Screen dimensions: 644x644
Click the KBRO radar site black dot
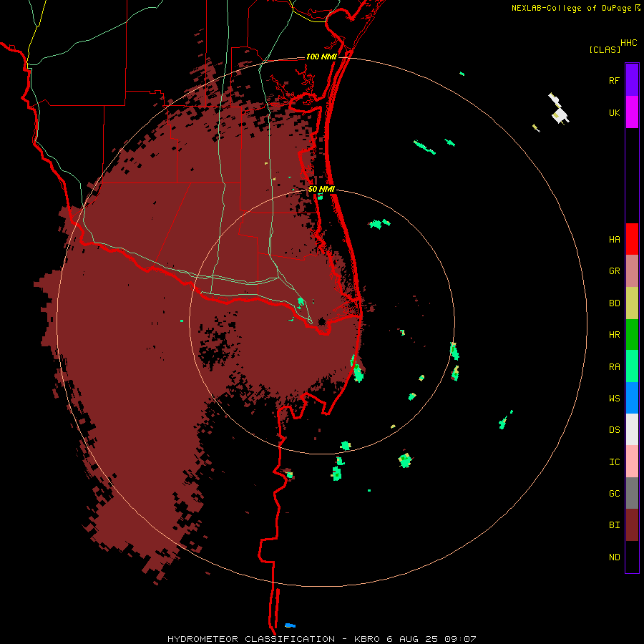321,321
